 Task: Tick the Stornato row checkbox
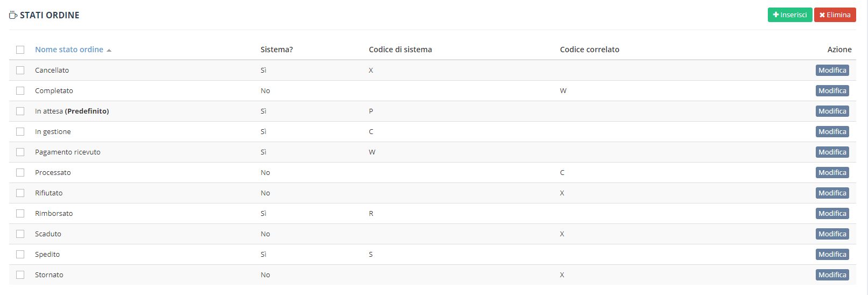point(20,275)
